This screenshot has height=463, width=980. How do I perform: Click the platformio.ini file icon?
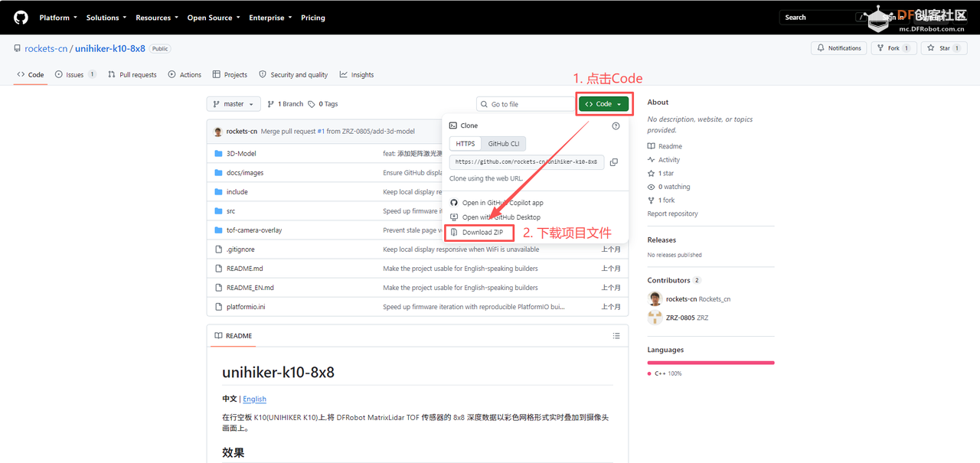pyautogui.click(x=219, y=307)
